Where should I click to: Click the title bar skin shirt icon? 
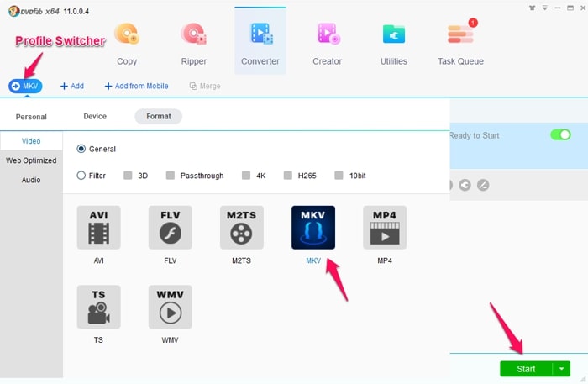(532, 8)
